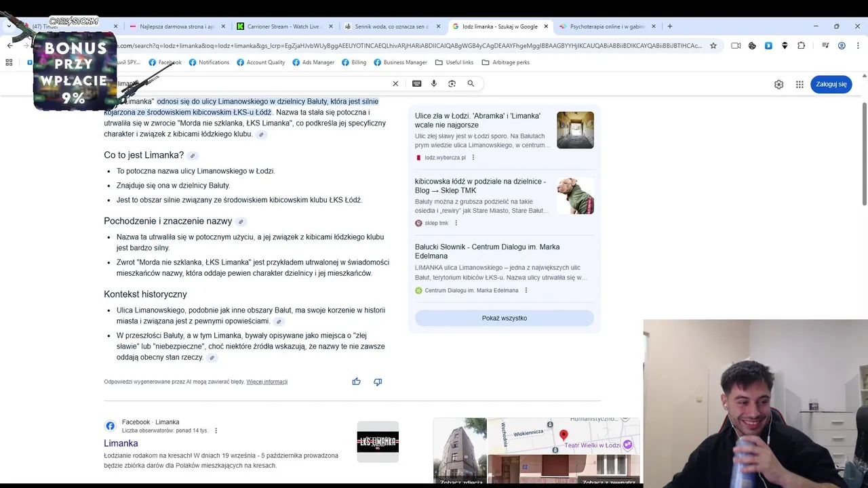868x488 pixels.
Task: Open the 'Więcej informacji' link
Action: tap(267, 382)
